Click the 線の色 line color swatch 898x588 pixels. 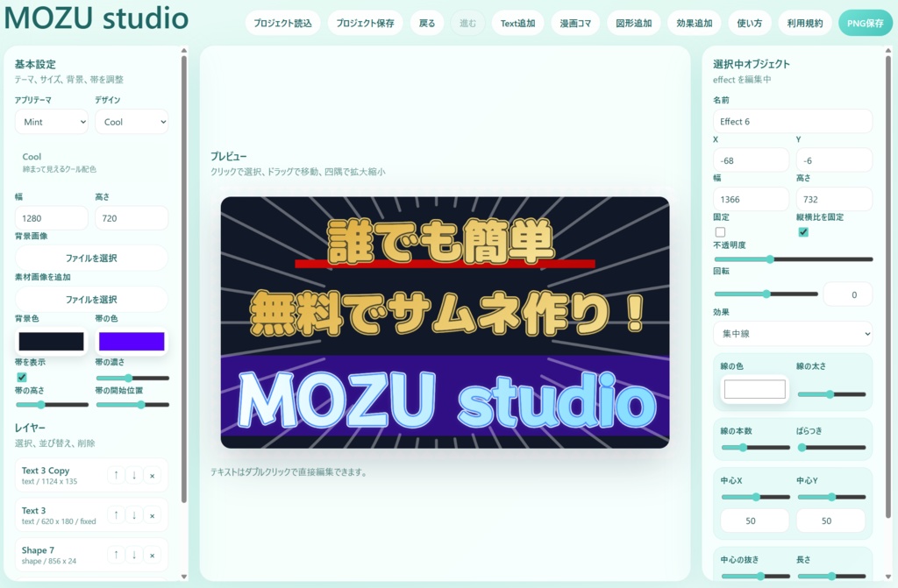coord(754,388)
